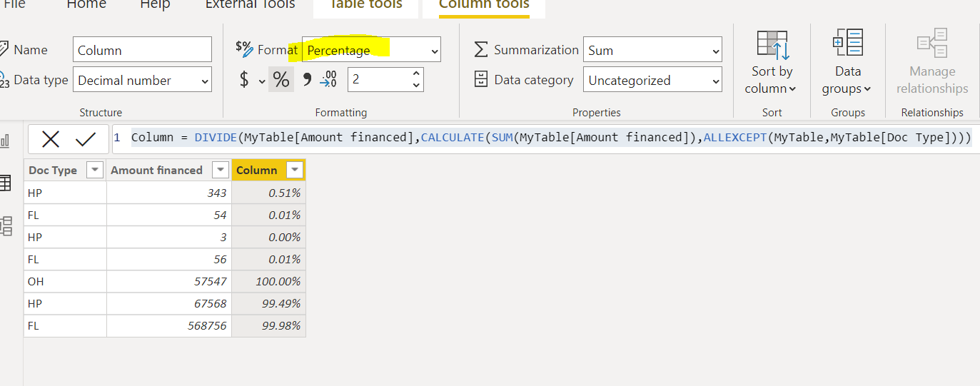Switch to Model view sidebar icon
The height and width of the screenshot is (386, 980).
(6, 226)
